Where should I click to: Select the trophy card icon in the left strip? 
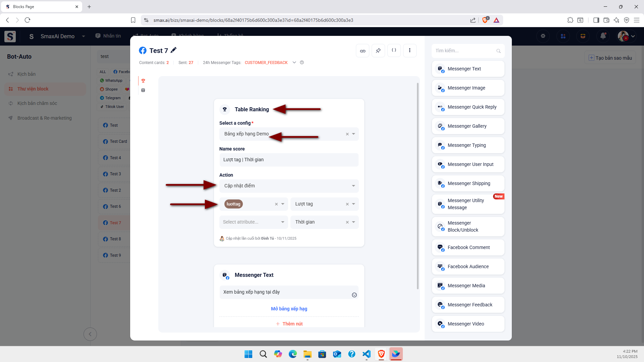(x=143, y=81)
